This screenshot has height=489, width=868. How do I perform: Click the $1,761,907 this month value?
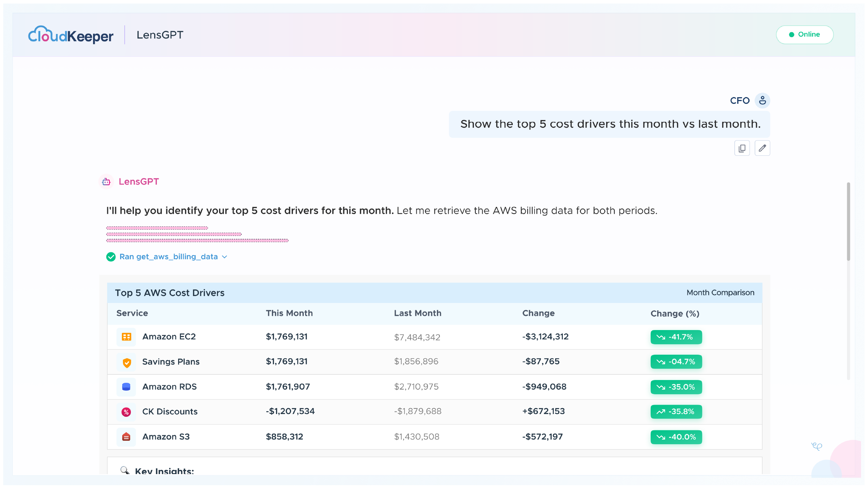point(288,387)
